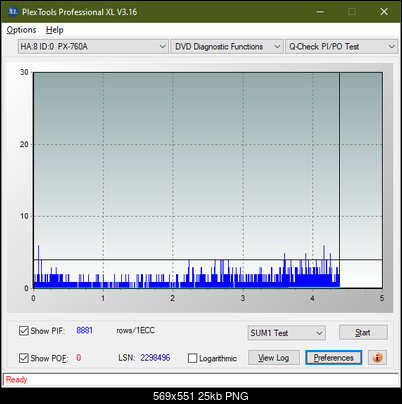Click the Start button
This screenshot has width=402, height=404.
click(x=363, y=332)
